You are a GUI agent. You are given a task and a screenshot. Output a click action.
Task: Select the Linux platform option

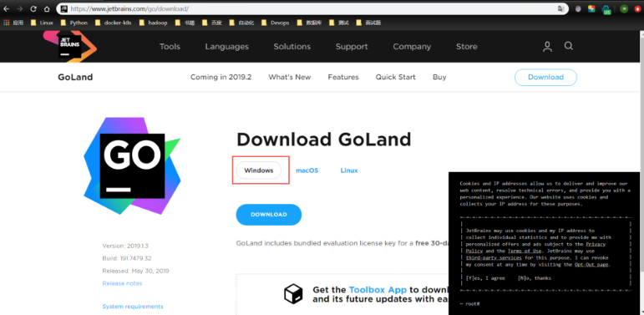pos(349,170)
